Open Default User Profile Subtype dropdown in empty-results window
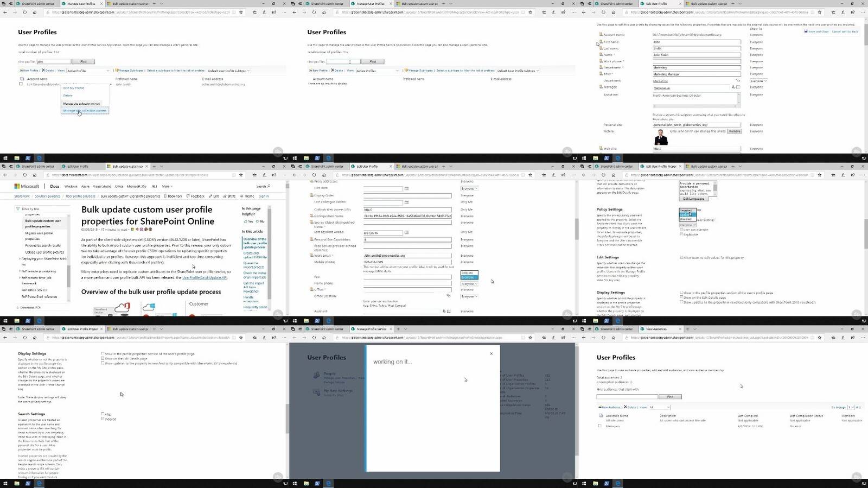 518,71
